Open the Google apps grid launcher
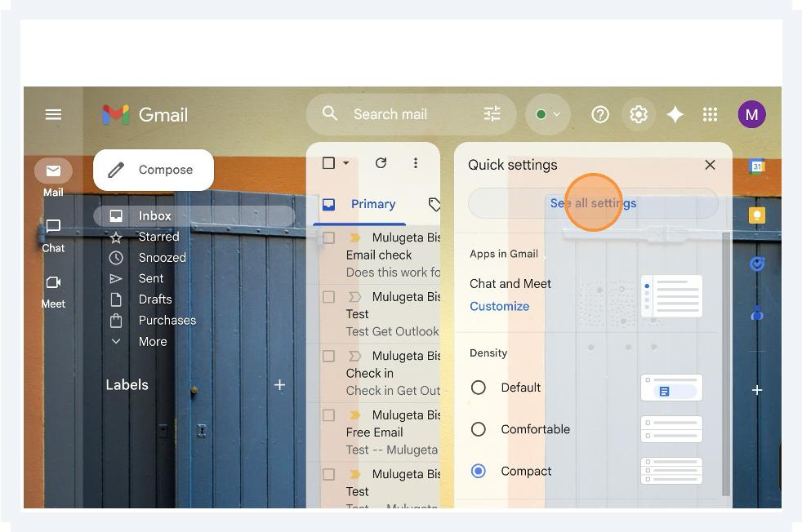Viewport: 802px width, 532px height. tap(711, 114)
